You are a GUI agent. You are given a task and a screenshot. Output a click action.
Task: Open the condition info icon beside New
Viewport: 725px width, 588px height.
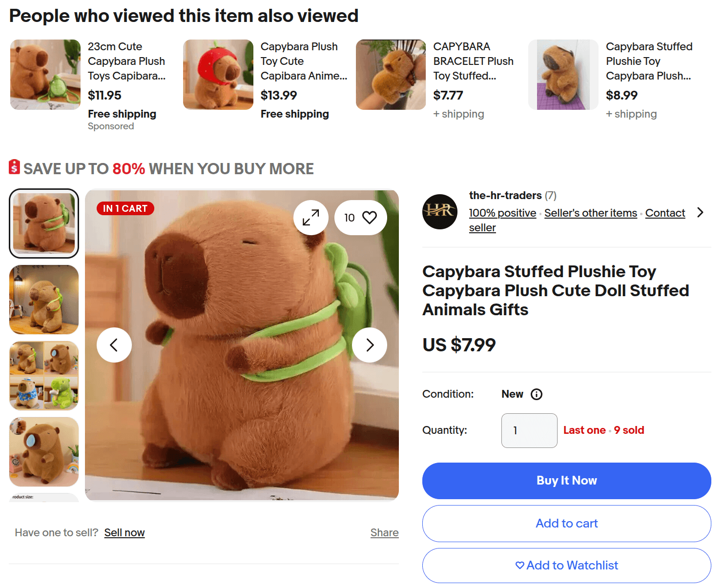click(x=537, y=394)
